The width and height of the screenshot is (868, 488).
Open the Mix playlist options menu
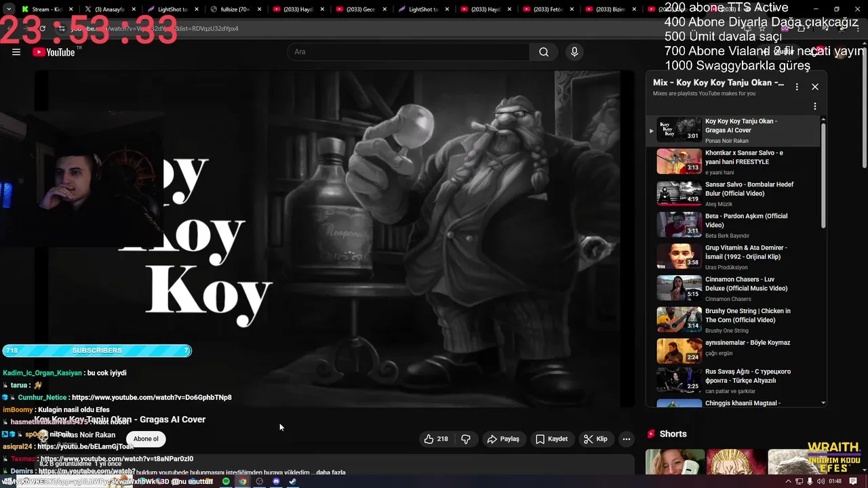point(797,87)
